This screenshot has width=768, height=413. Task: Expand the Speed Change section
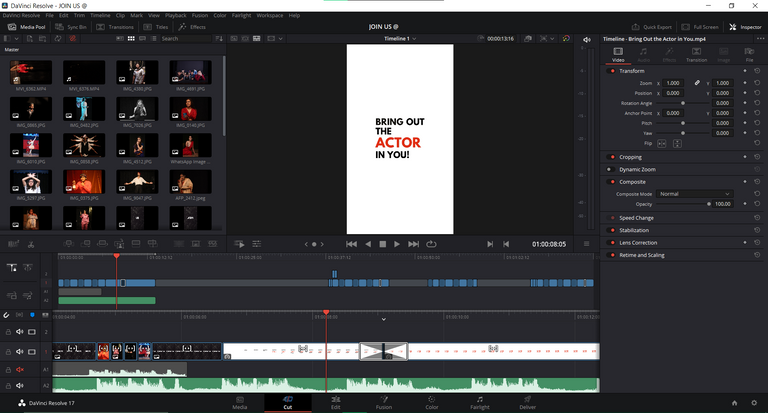click(637, 218)
